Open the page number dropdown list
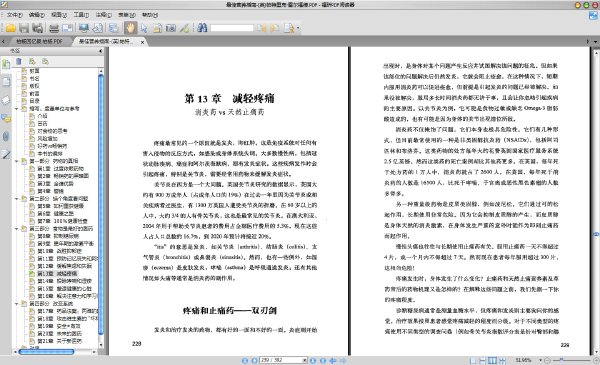Viewport: 600px width, 365px height. (305, 360)
